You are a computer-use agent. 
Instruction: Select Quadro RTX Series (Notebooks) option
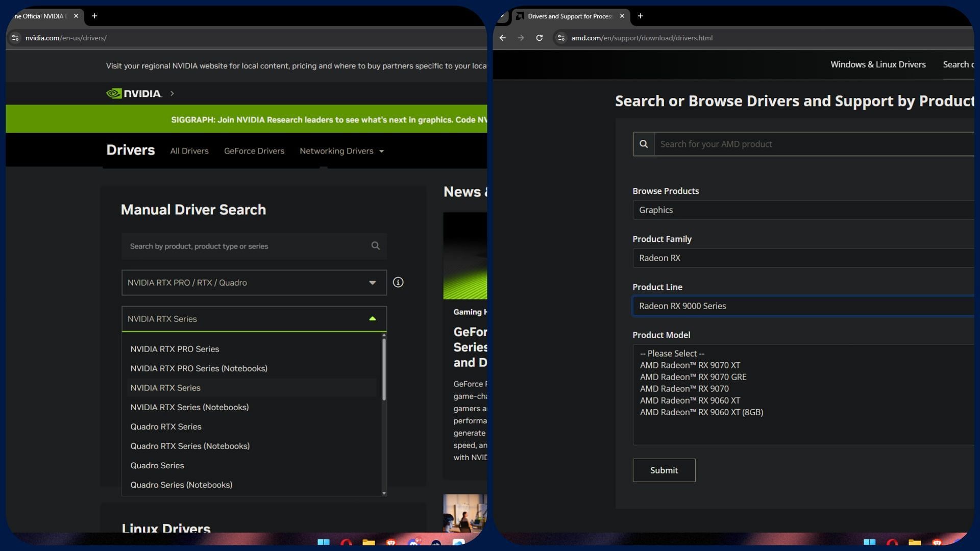coord(190,446)
